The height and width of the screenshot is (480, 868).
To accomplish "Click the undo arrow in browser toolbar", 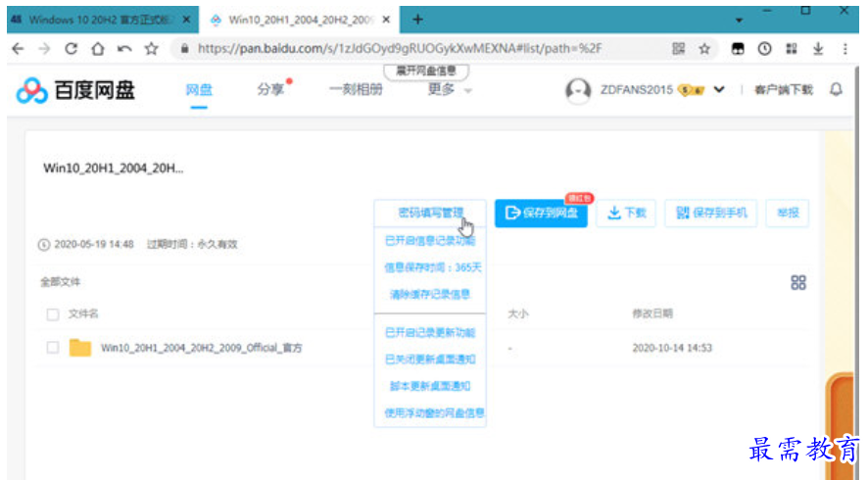I will [124, 49].
